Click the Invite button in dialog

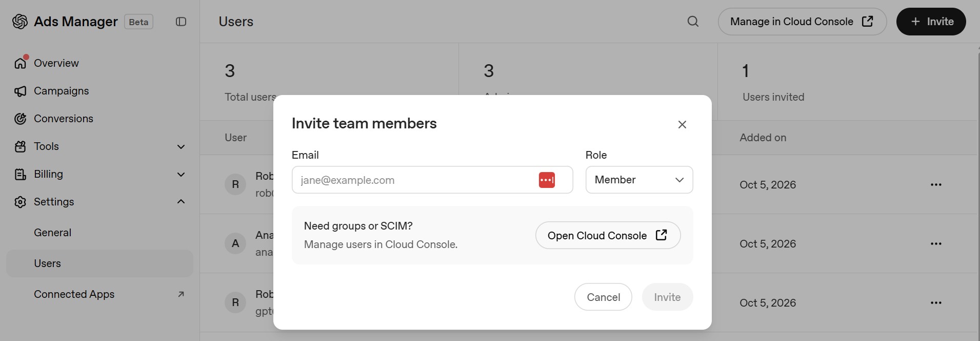[667, 297]
